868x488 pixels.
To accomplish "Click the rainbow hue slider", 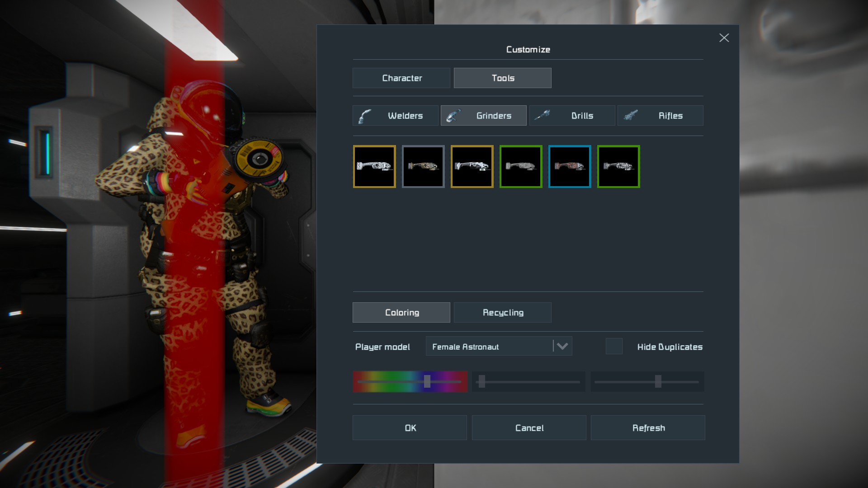I will click(410, 382).
